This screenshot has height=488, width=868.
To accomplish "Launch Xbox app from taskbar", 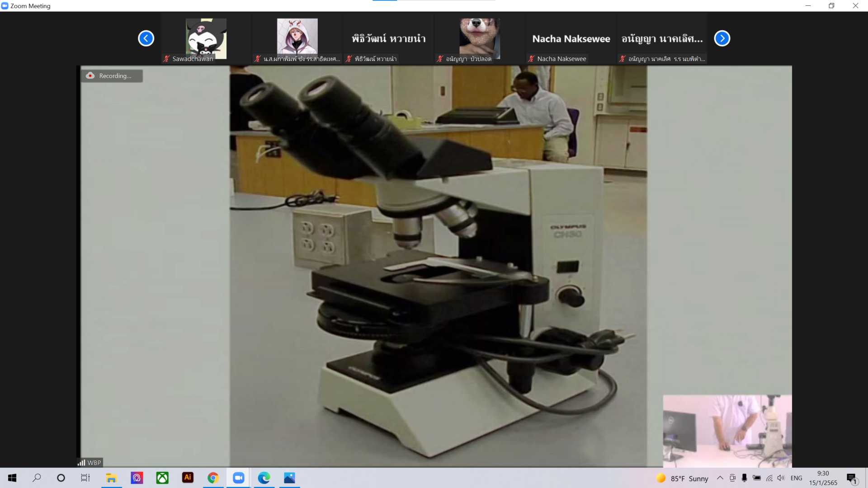I will click(x=162, y=478).
